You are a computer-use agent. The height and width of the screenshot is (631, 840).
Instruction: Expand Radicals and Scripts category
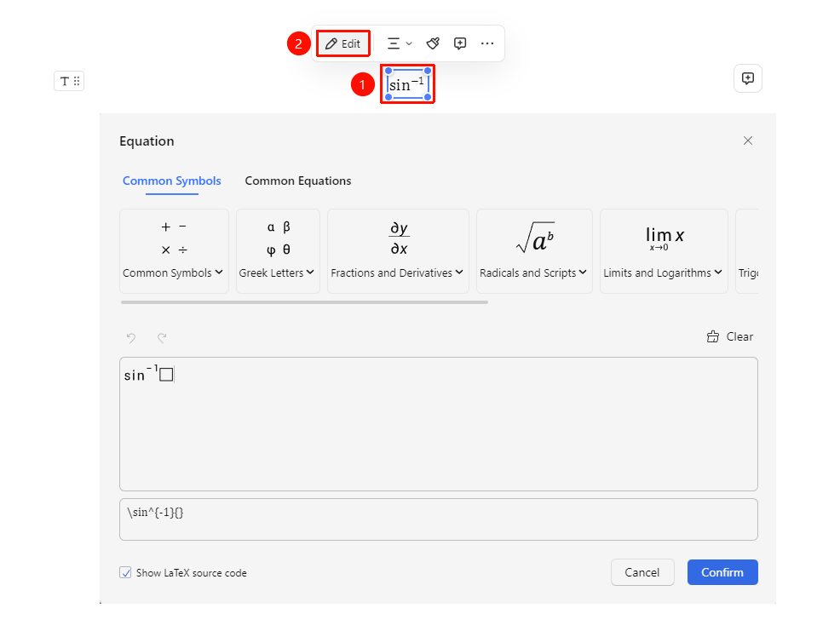[534, 250]
